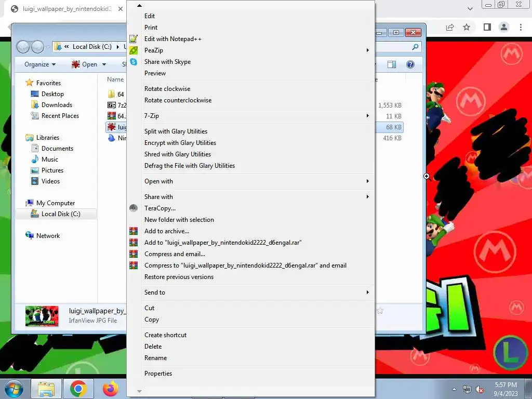Choose Copy from the context menu
The height and width of the screenshot is (399, 532).
[x=152, y=320]
